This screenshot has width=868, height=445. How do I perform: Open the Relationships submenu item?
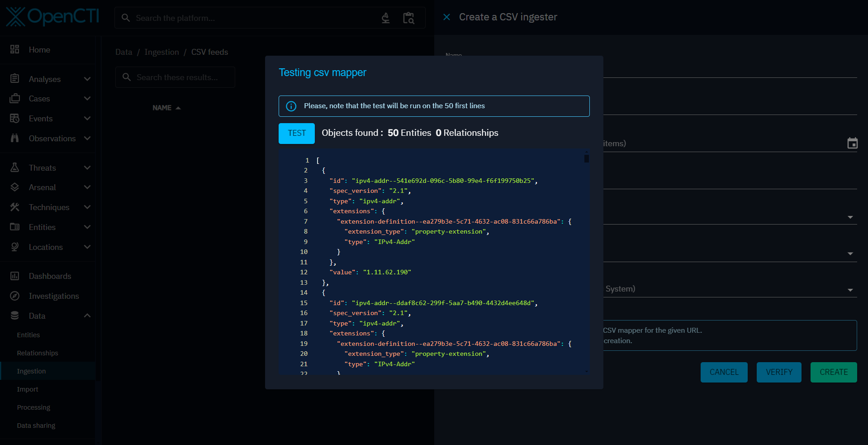tap(48, 353)
